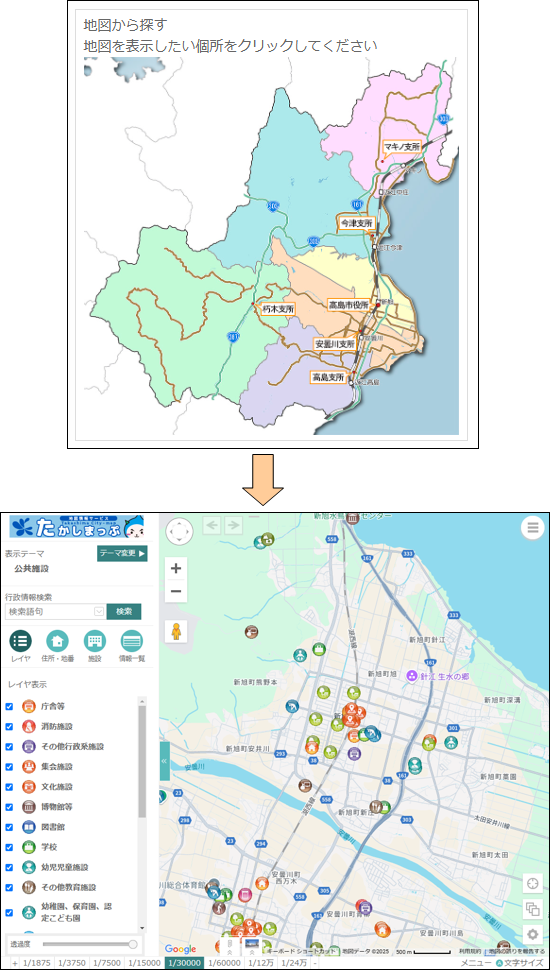Open the テーマ変更 theme switcher
The width and height of the screenshot is (550, 970).
[122, 554]
